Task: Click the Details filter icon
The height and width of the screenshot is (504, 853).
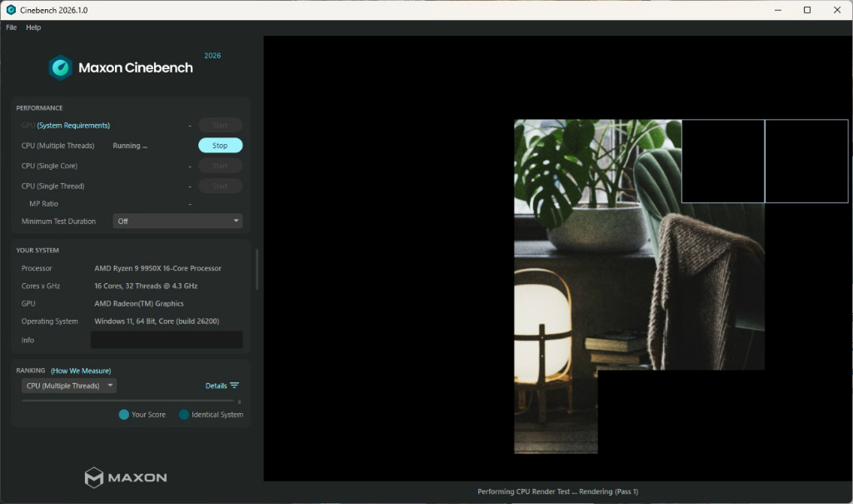Action: 234,386
